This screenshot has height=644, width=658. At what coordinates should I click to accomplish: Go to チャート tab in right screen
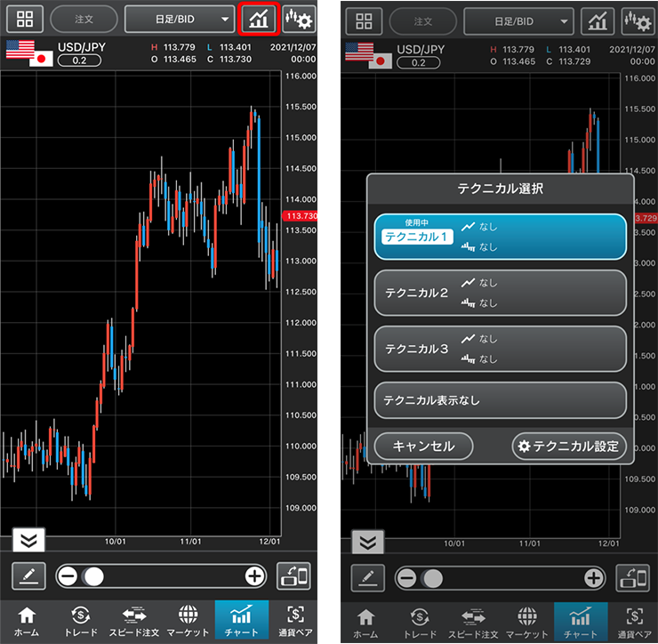click(581, 622)
